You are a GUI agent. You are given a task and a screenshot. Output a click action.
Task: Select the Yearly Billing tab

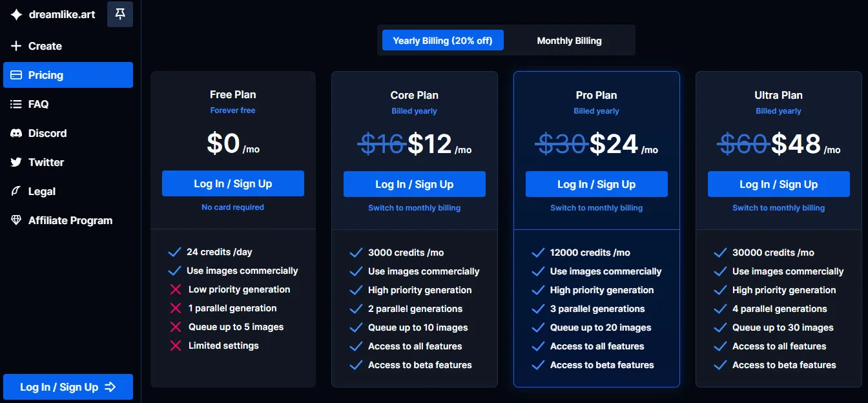coord(442,40)
